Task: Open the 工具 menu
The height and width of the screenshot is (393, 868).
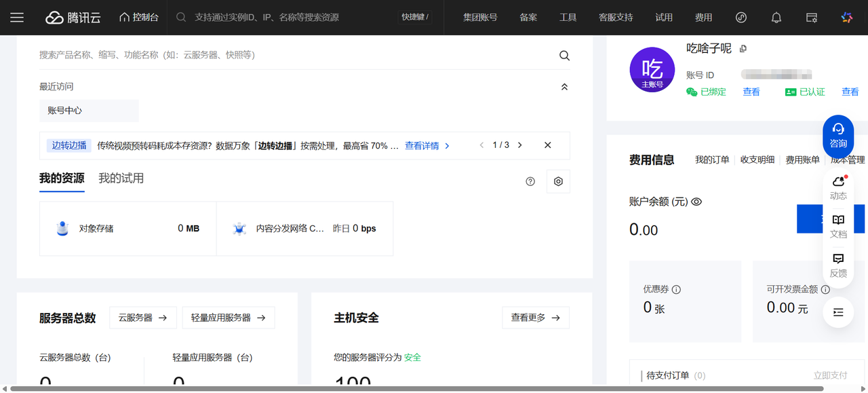Action: tap(568, 18)
